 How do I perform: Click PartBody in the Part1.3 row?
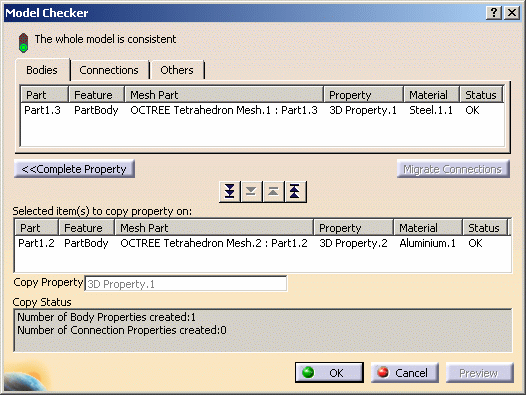96,110
